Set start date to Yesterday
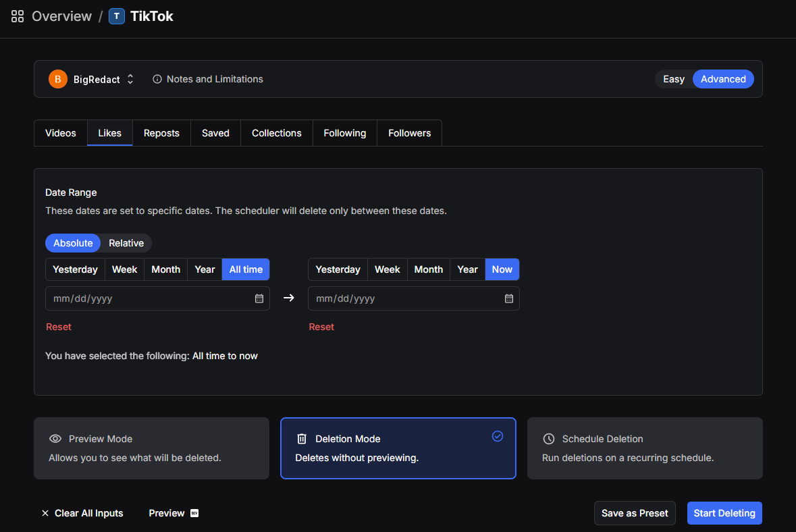The image size is (796, 532). click(75, 269)
